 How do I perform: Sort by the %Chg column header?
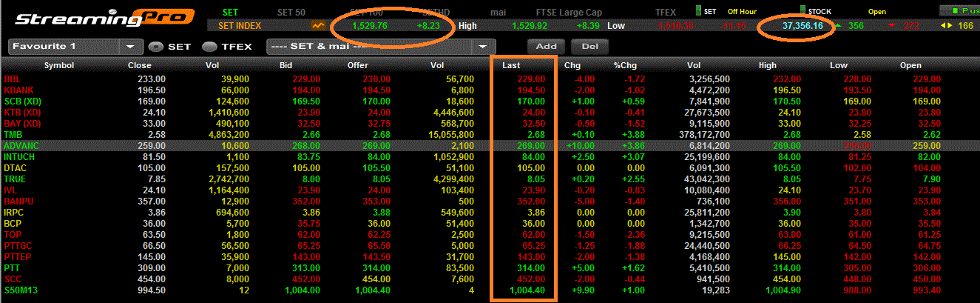click(x=625, y=65)
